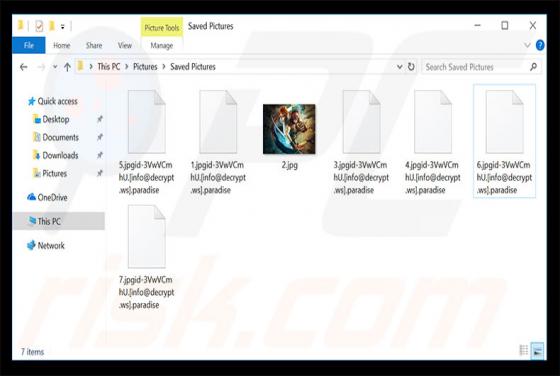Go up one folder level arrow
560x376 pixels.
click(67, 67)
